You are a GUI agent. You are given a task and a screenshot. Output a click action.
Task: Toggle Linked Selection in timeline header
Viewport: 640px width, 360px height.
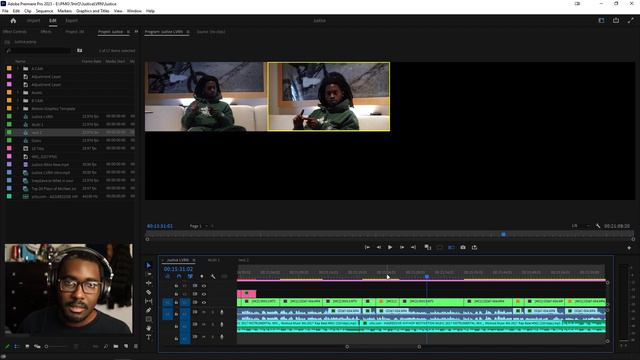[x=190, y=276]
